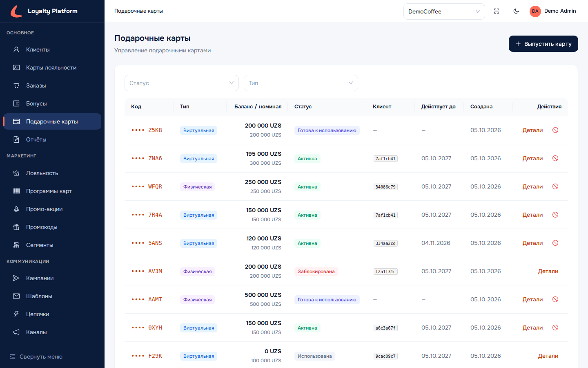Open Клиенты in the sidebar
The height and width of the screenshot is (368, 588).
tap(52, 49)
